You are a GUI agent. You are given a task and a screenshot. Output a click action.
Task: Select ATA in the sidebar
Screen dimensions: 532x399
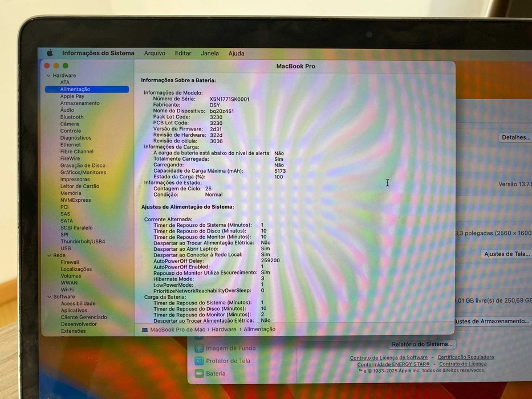[65, 83]
